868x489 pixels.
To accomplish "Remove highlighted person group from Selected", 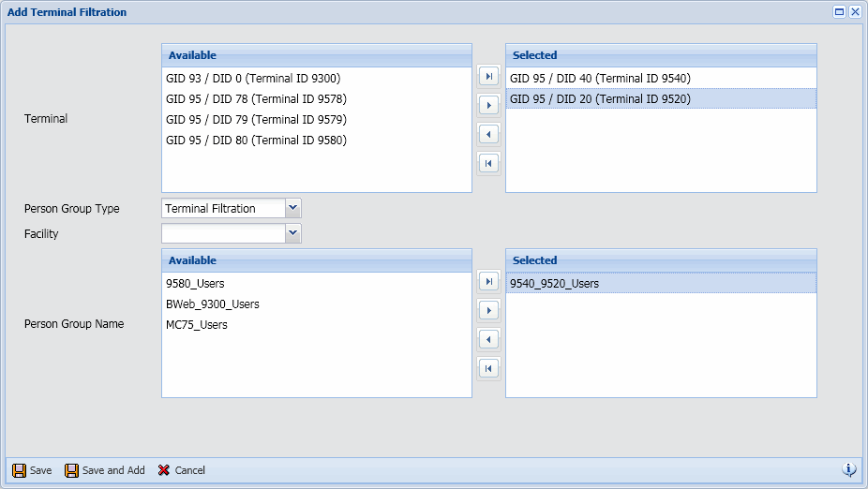I will (x=488, y=339).
